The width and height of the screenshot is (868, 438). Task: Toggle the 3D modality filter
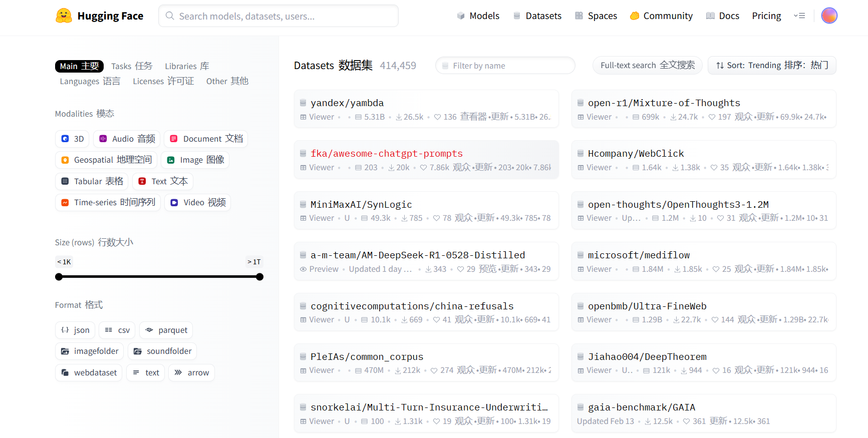(72, 139)
